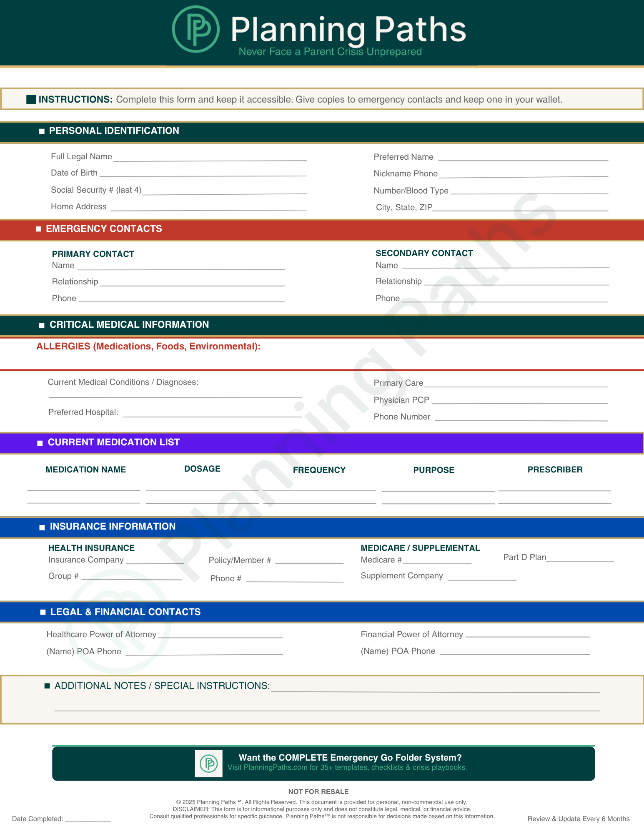Select the Nickname Phone field
The image size is (644, 834).
pyautogui.click(x=524, y=173)
